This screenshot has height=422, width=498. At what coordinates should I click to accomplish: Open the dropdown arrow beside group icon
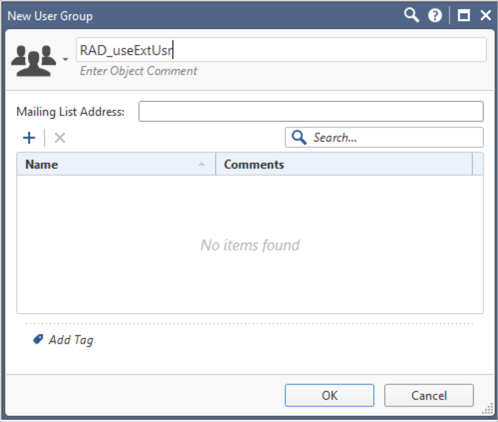(x=65, y=59)
